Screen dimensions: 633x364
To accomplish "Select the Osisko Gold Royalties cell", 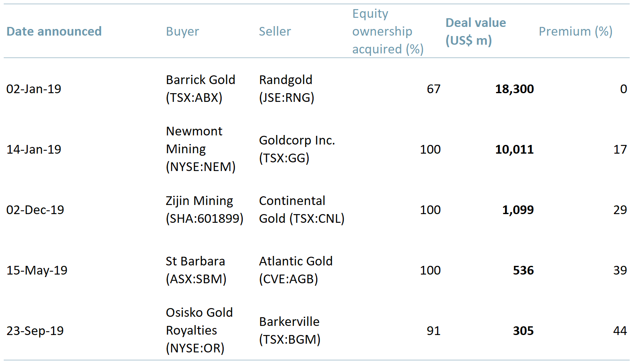I will pyautogui.click(x=199, y=330).
